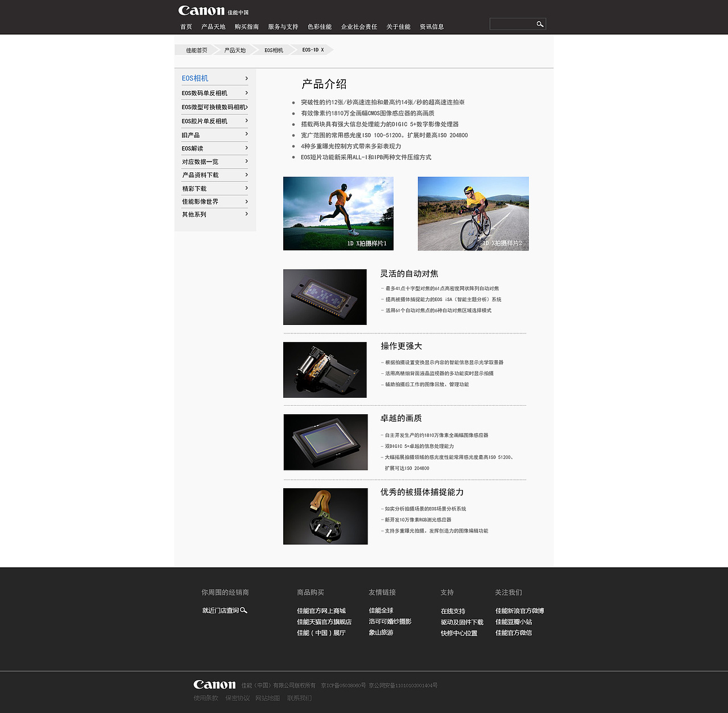Screen dimensions: 728x713
Task: Click the 操作更强大 heading
Action: point(402,346)
